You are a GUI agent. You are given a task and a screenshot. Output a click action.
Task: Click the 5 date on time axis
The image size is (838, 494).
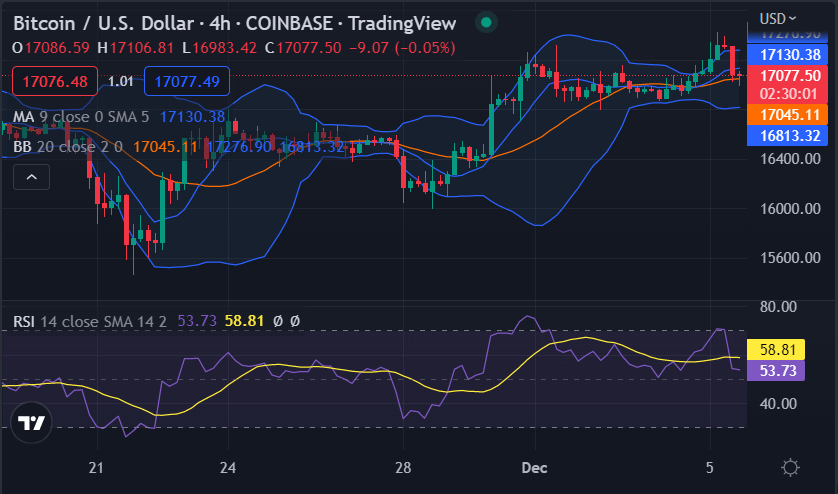[710, 468]
